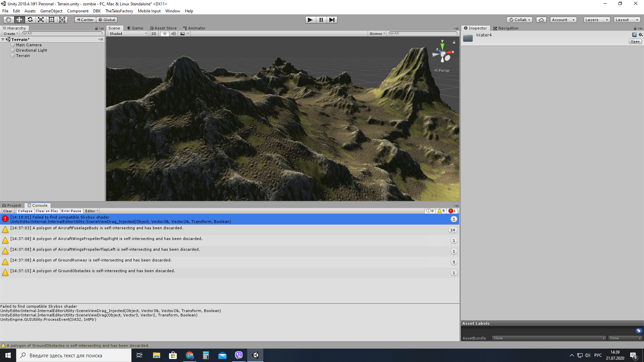The width and height of the screenshot is (644, 362).
Task: Select Directional Light in Hierarchy
Action: click(32, 50)
